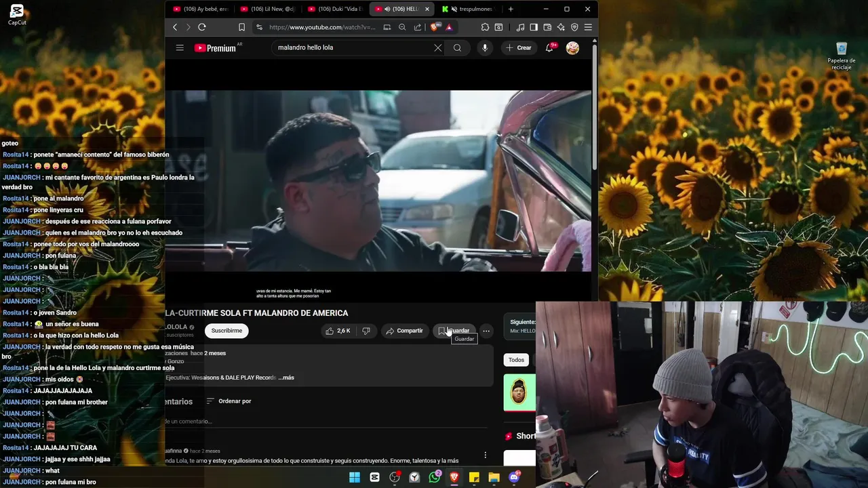Open the YouTube guide hamburger menu
The height and width of the screenshot is (488, 868).
coord(180,47)
